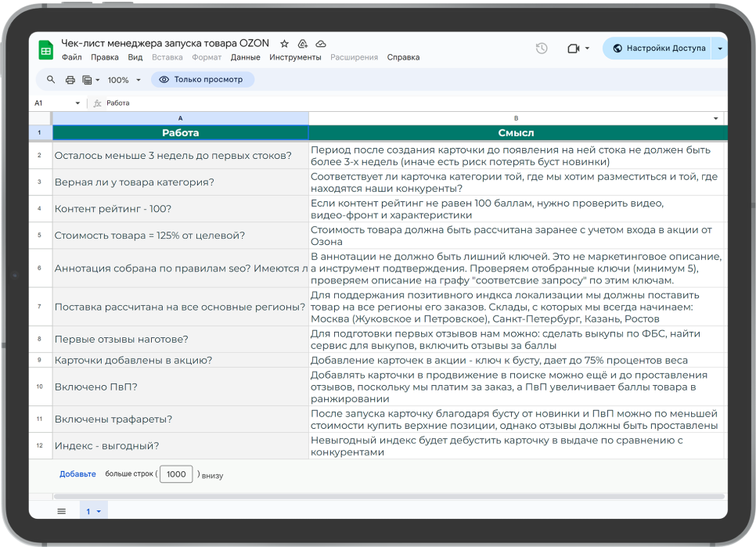Click the move-to-folder icon beside the title
Image resolution: width=756 pixels, height=547 pixels.
[303, 44]
